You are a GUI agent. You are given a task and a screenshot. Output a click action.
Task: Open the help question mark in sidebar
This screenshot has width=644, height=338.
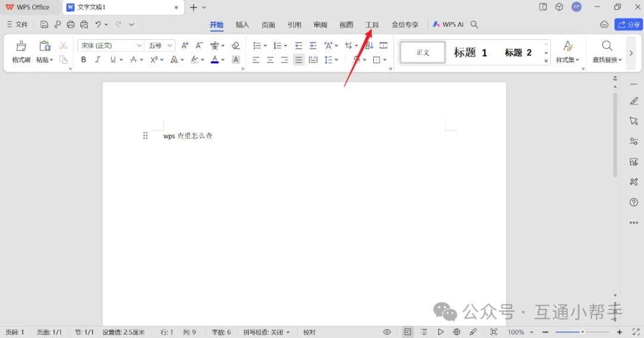pos(634,202)
